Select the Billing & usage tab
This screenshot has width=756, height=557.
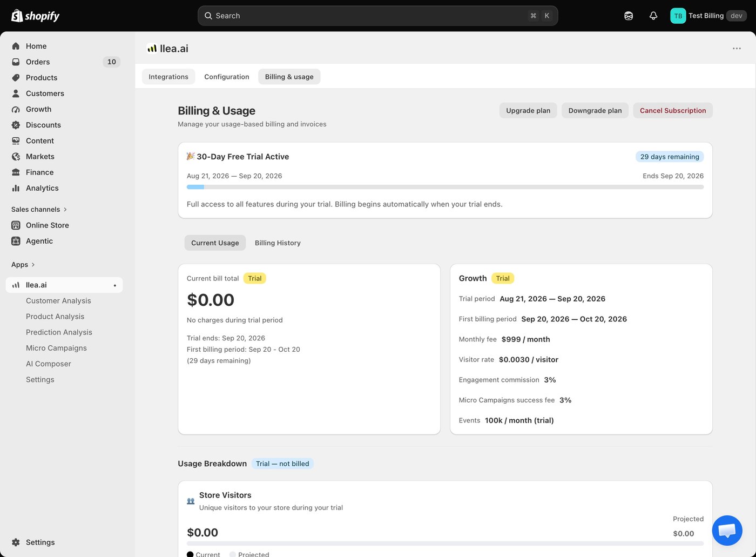point(289,77)
